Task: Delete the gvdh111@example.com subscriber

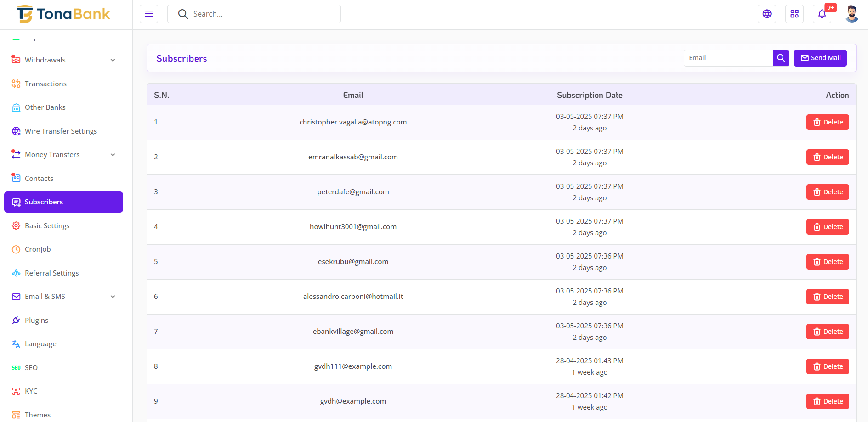Action: click(827, 366)
